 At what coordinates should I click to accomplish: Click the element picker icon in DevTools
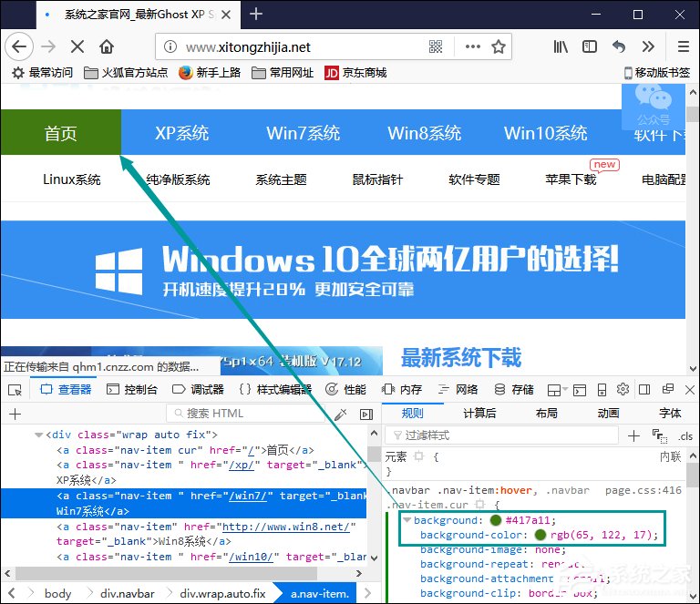coord(15,390)
